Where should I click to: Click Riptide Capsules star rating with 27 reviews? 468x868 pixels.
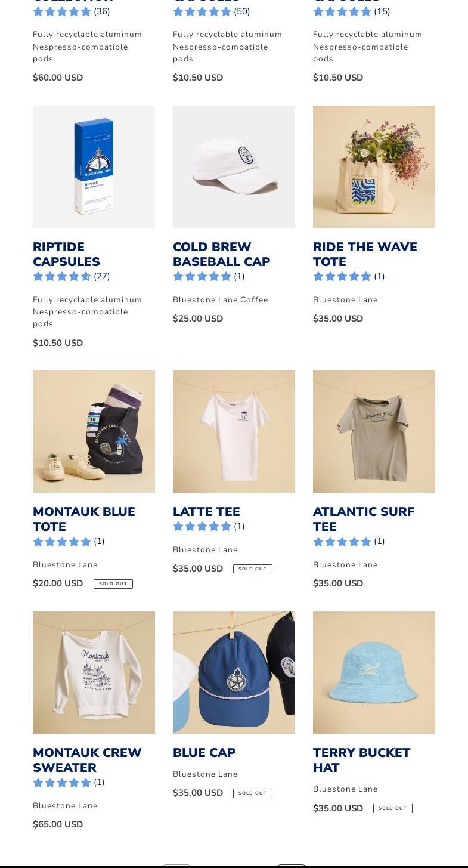click(72, 276)
